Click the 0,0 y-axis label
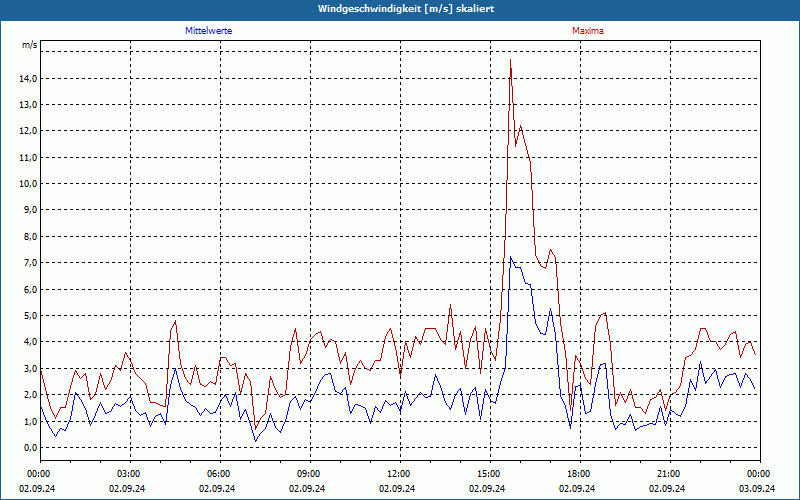This screenshot has width=800, height=500. [30, 448]
